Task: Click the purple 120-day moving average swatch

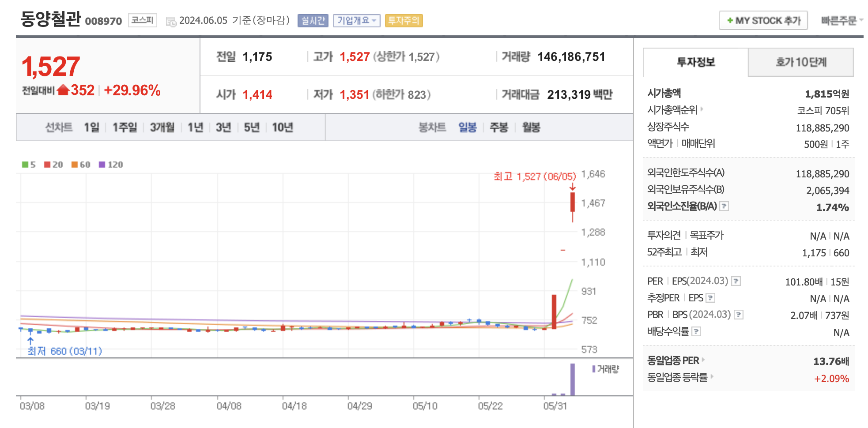Action: 102,165
